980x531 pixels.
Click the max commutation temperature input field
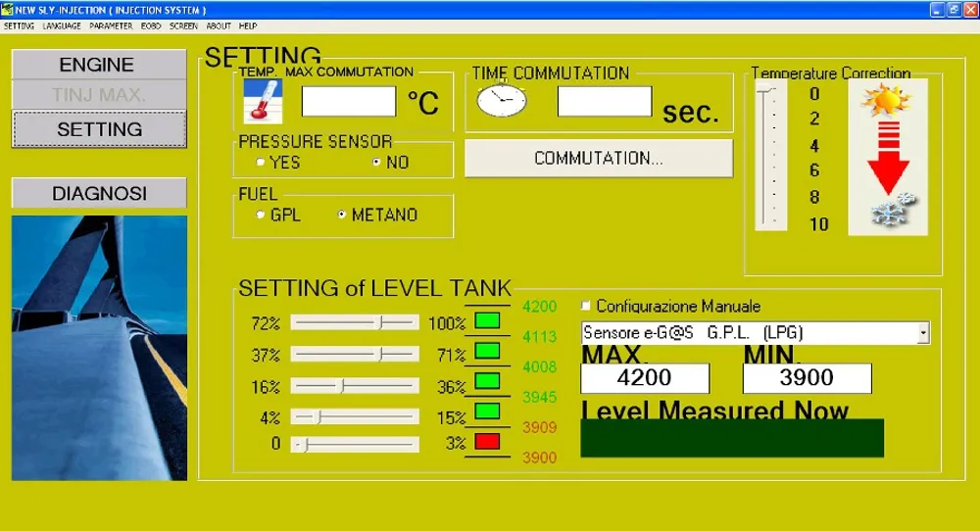(x=349, y=101)
